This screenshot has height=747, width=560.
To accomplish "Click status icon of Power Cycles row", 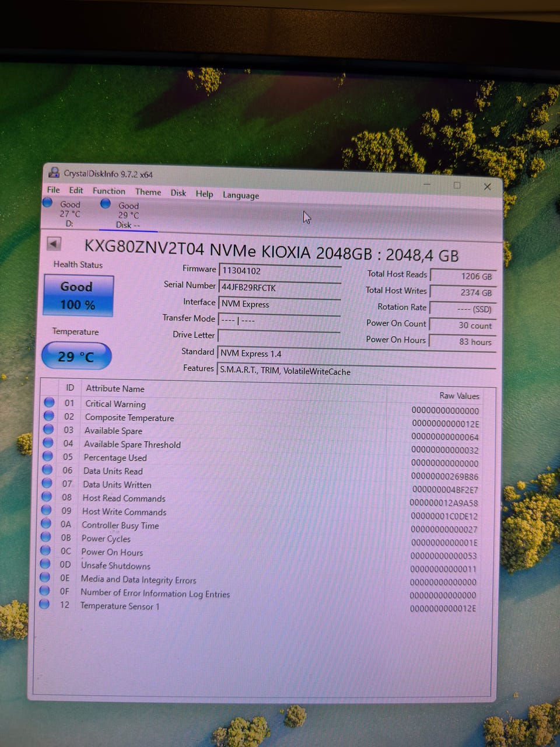I will (46, 536).
